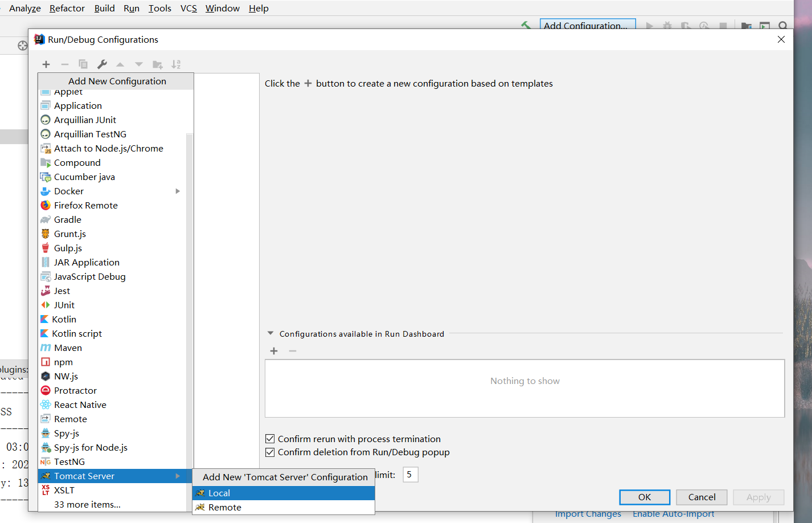Click the Remove Configuration minus icon
The width and height of the screenshot is (812, 523).
coord(65,64)
